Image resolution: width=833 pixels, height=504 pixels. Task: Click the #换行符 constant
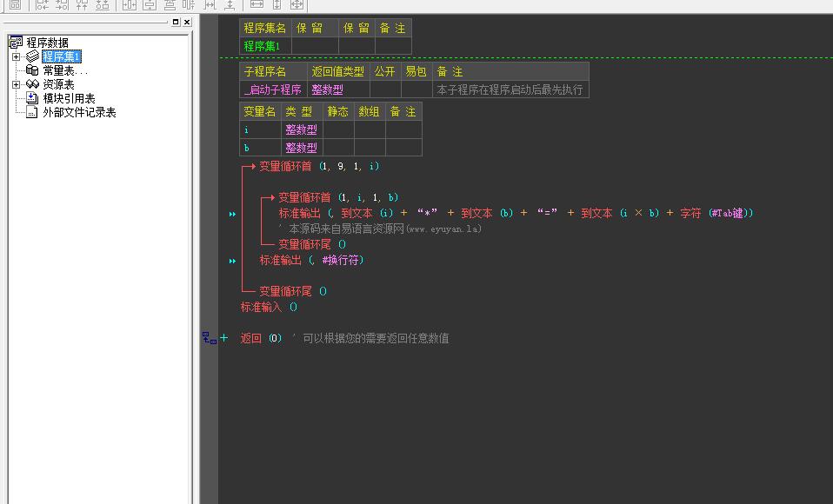(x=340, y=260)
